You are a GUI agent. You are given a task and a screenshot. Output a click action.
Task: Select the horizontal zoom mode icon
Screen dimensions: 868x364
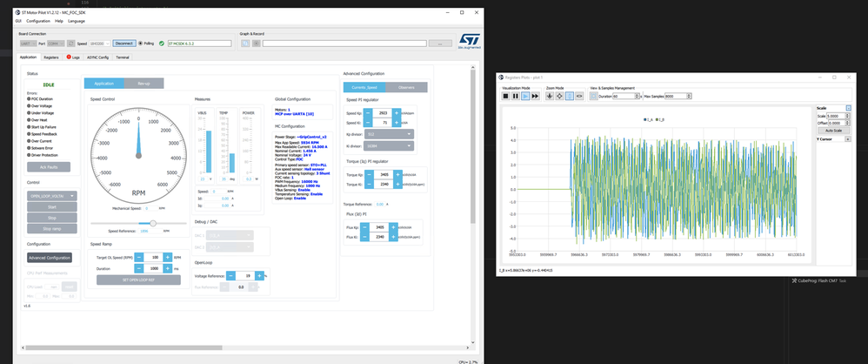click(579, 96)
